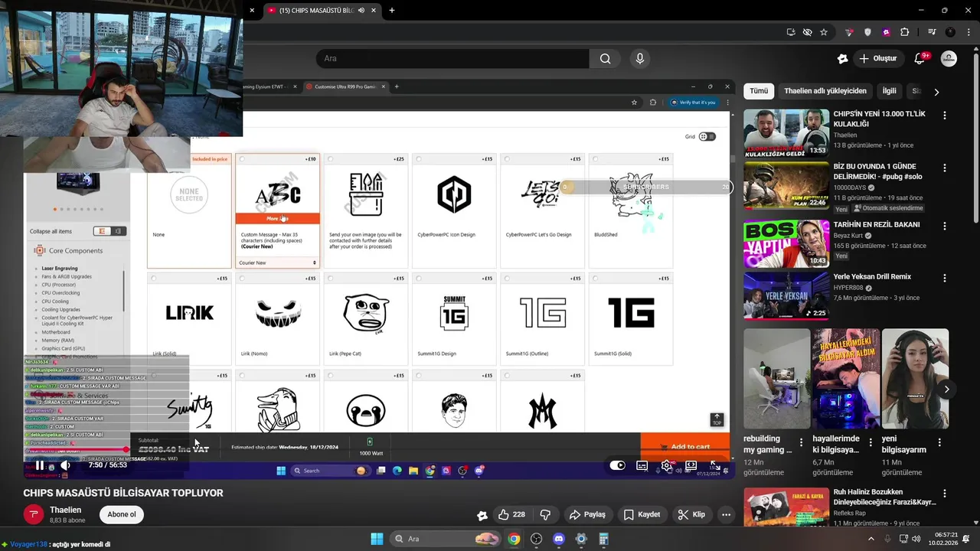Open the Yerle Yeksan Drill Remix thumbnail
The width and height of the screenshot is (980, 551).
(786, 296)
